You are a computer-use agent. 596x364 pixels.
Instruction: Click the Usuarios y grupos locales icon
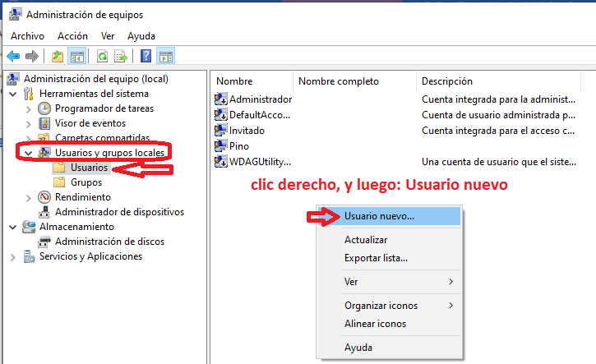[x=44, y=153]
